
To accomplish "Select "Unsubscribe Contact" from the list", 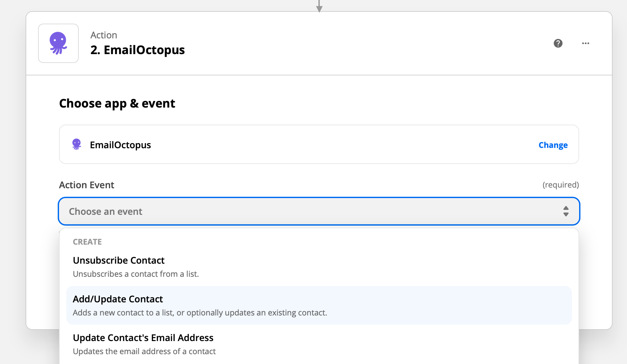I will 119,260.
